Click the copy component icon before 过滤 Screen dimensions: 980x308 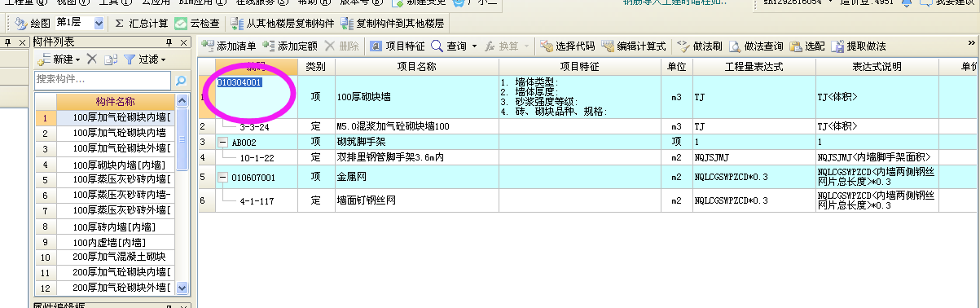click(x=110, y=59)
